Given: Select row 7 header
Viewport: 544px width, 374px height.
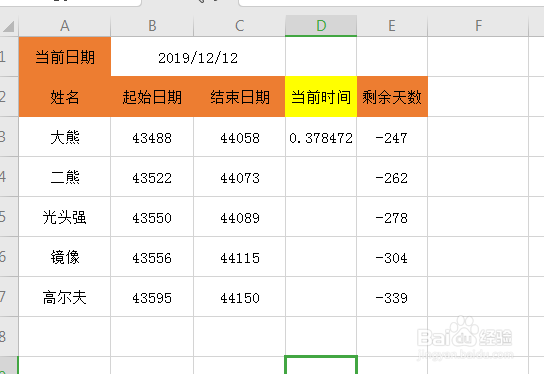Looking at the screenshot, I should pos(9,297).
